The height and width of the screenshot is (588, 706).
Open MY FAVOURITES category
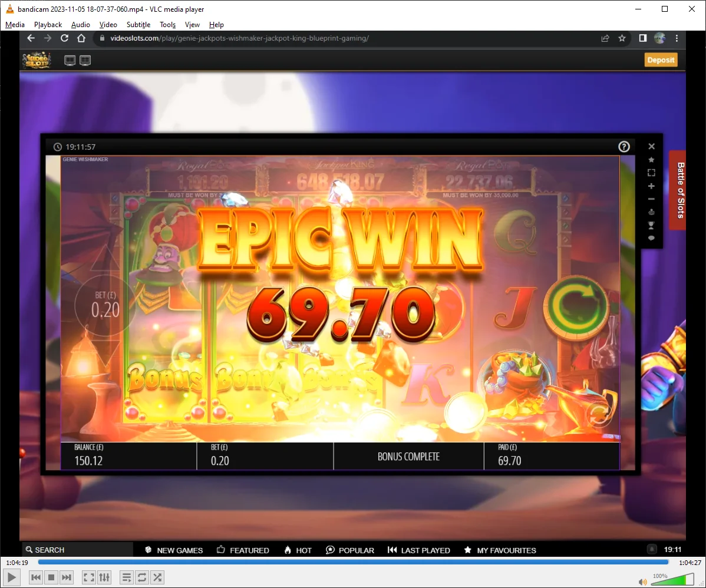click(x=500, y=550)
